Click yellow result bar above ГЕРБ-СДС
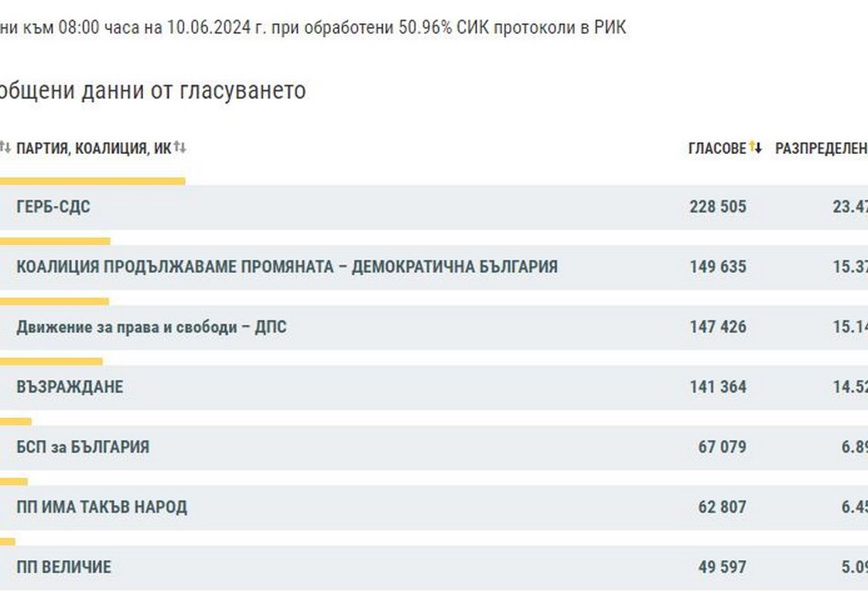Image resolution: width=868 pixels, height=594 pixels. click(92, 181)
